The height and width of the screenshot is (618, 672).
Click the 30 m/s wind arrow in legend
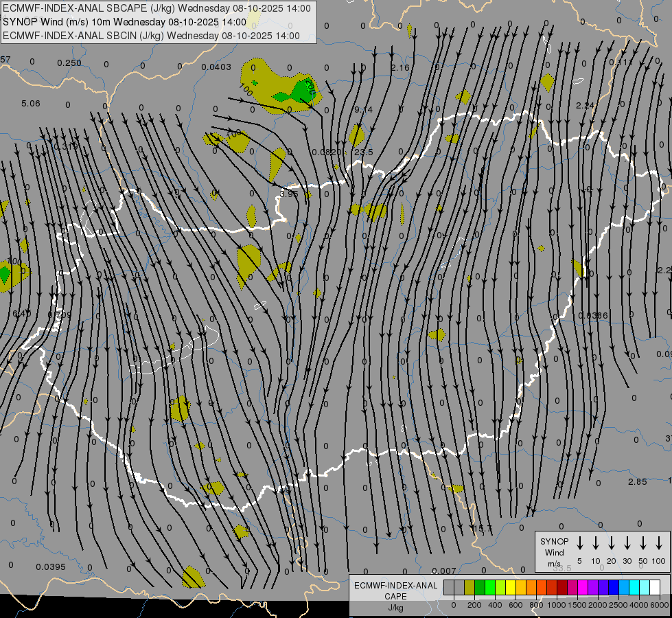[627, 543]
